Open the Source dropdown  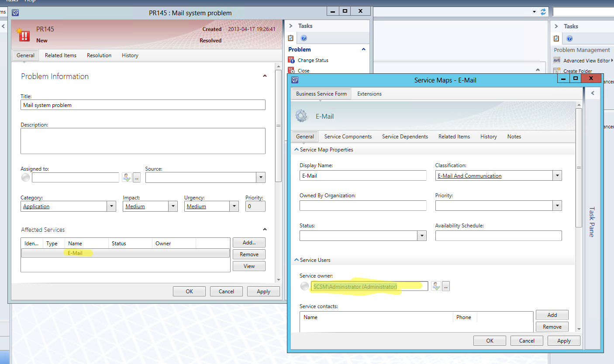click(x=261, y=177)
